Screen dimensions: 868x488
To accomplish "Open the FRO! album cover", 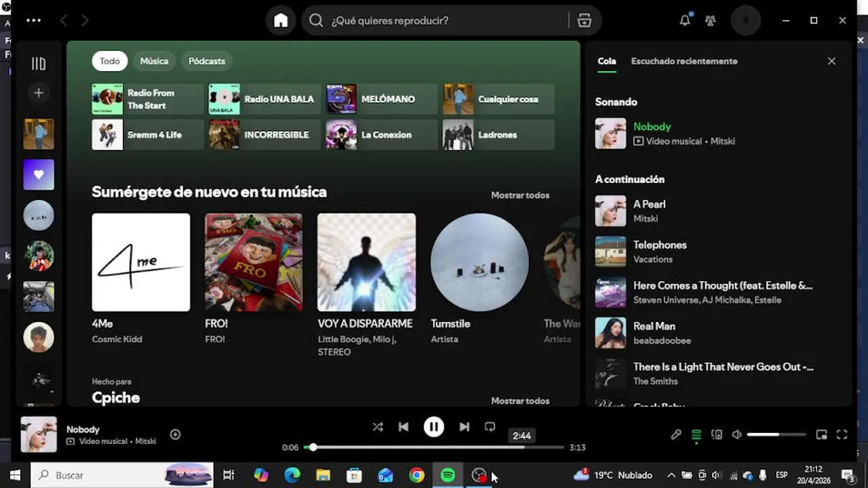I will [254, 262].
